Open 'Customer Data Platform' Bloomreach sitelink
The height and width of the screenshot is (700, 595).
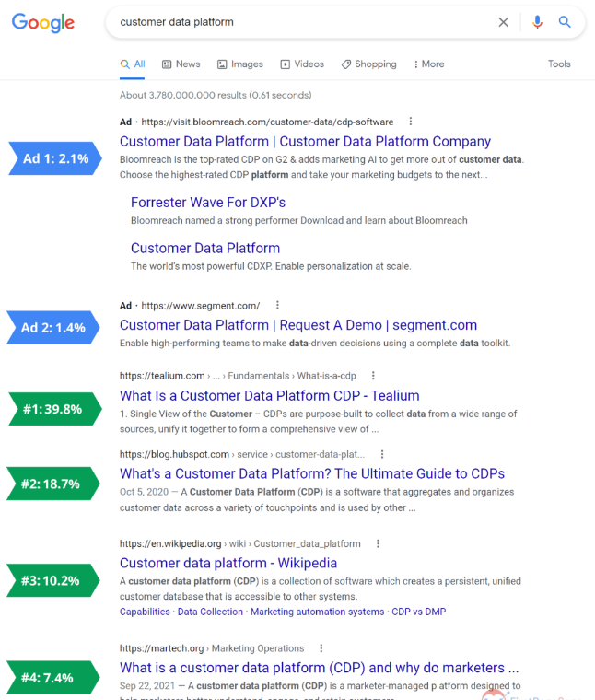click(205, 248)
